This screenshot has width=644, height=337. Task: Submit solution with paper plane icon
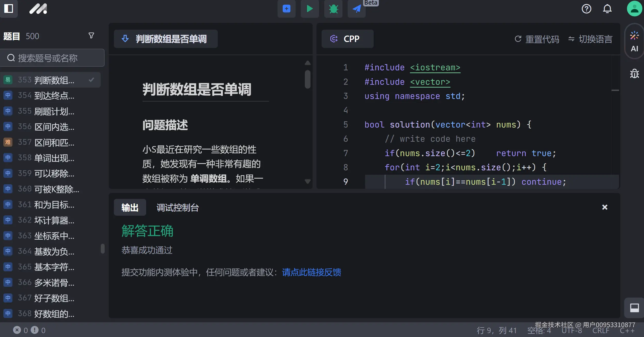point(357,9)
